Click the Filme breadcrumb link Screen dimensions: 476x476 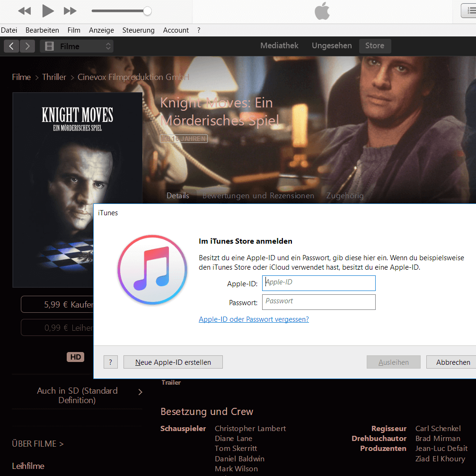pos(21,77)
